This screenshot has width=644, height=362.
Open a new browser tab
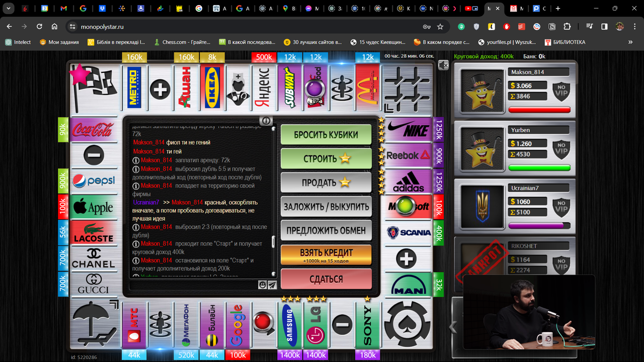[557, 9]
